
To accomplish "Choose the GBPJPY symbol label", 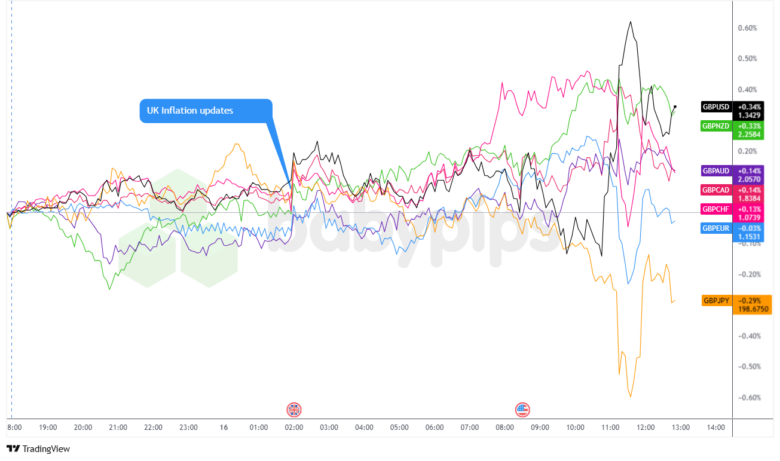I will 718,301.
